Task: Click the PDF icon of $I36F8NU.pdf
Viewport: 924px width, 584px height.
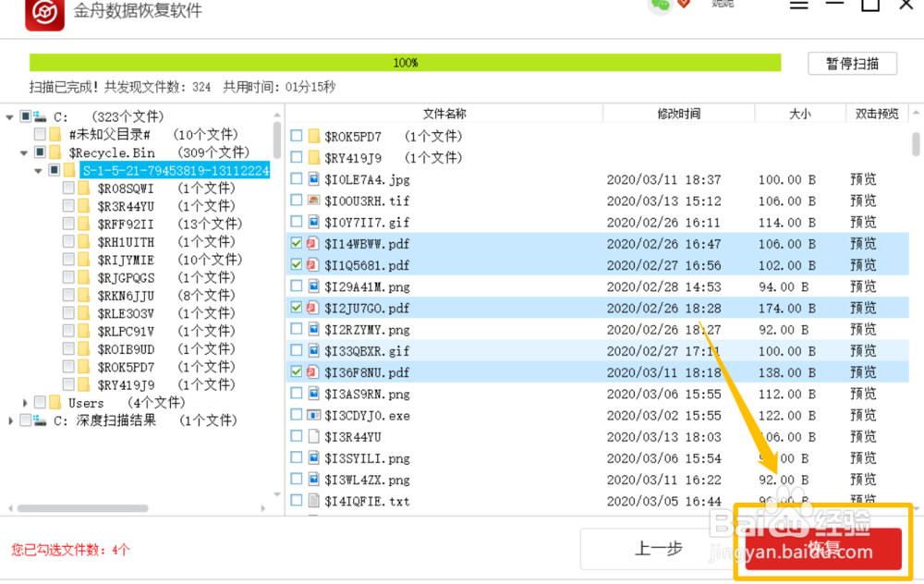Action: 313,372
